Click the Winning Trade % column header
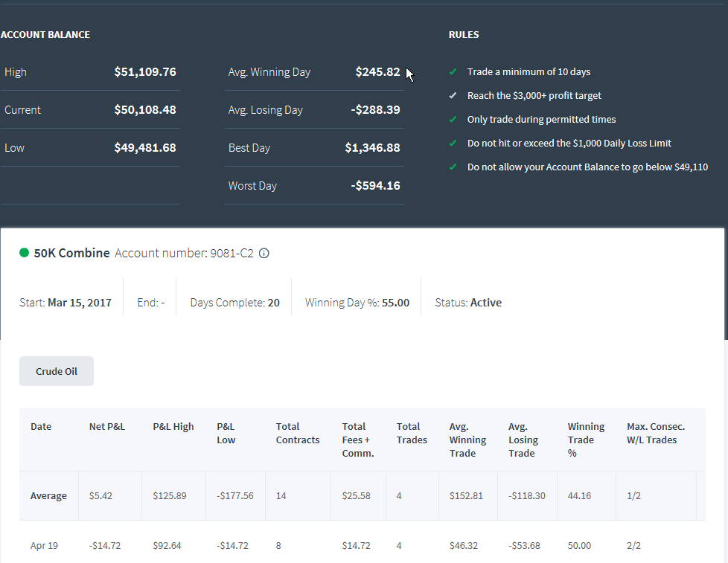The width and height of the screenshot is (728, 563). pyautogui.click(x=586, y=440)
